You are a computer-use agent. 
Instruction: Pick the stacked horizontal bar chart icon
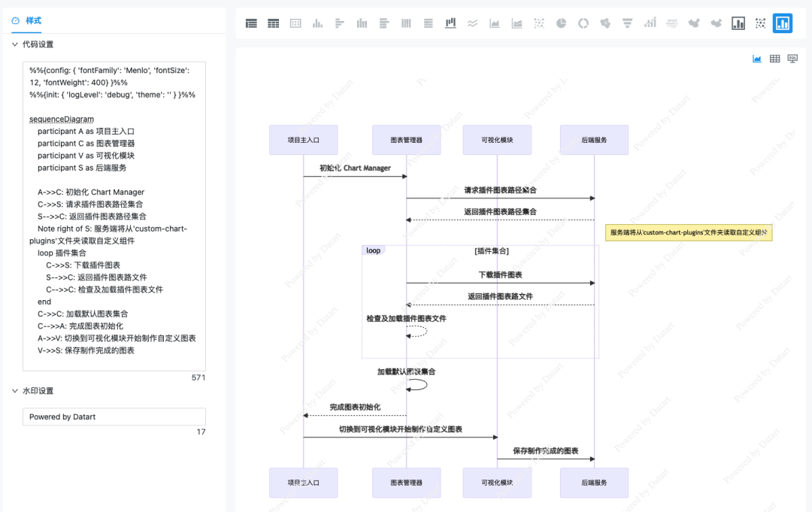pyautogui.click(x=383, y=23)
